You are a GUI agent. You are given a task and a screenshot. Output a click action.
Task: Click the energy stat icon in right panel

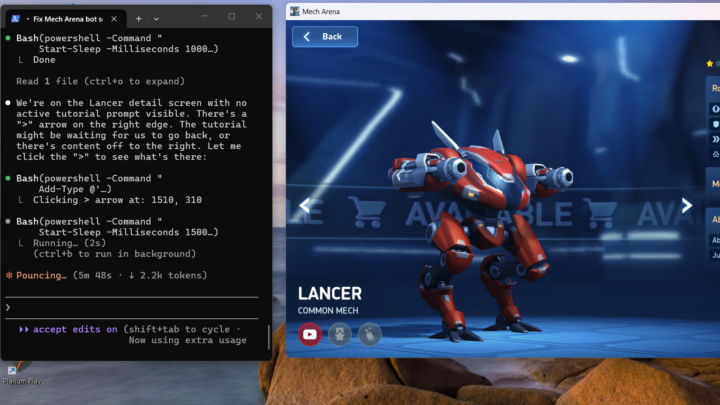(x=715, y=109)
